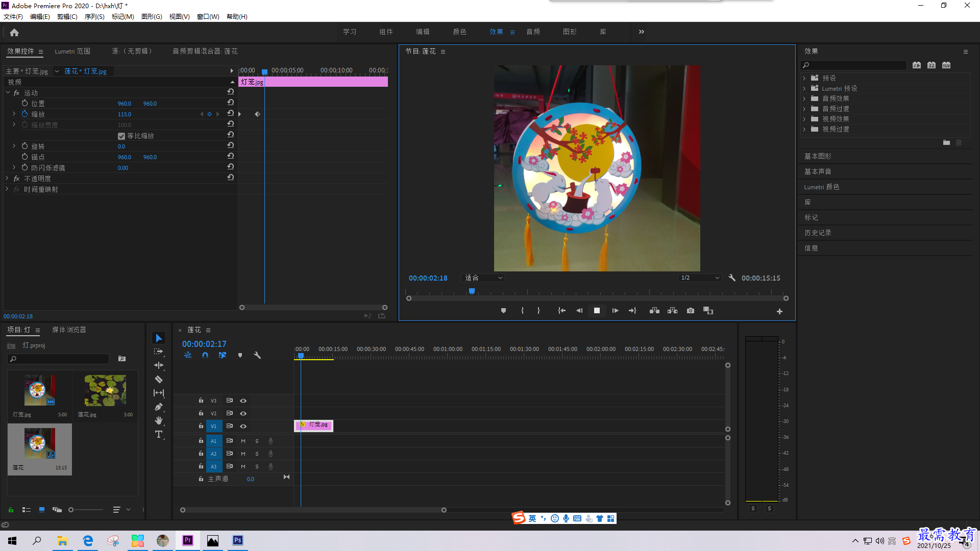Toggle V3 track output eye
This screenshot has width=980, height=551.
(x=243, y=400)
